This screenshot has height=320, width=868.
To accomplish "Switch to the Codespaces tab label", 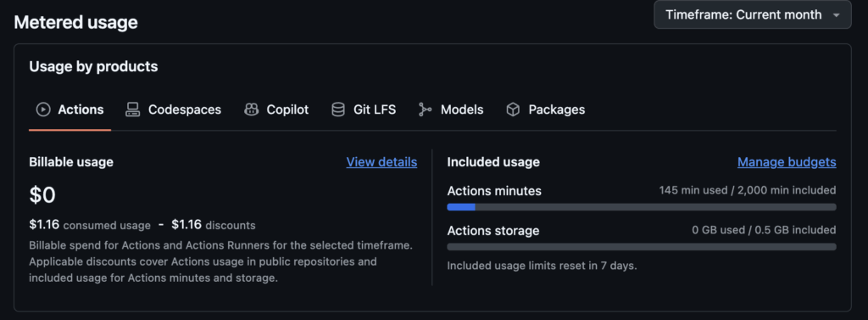I will click(184, 109).
